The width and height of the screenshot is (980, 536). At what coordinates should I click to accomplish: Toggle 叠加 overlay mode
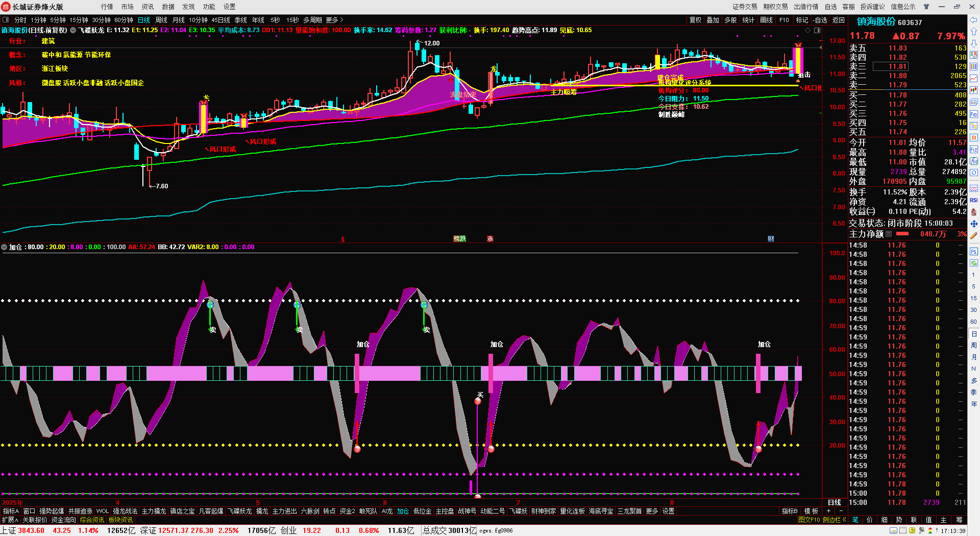(713, 20)
